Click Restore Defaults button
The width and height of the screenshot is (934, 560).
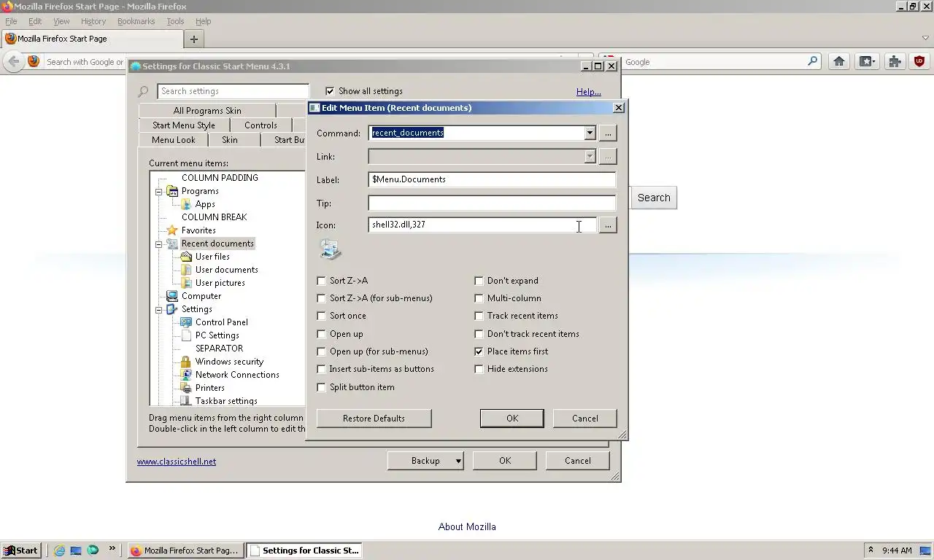[374, 419]
